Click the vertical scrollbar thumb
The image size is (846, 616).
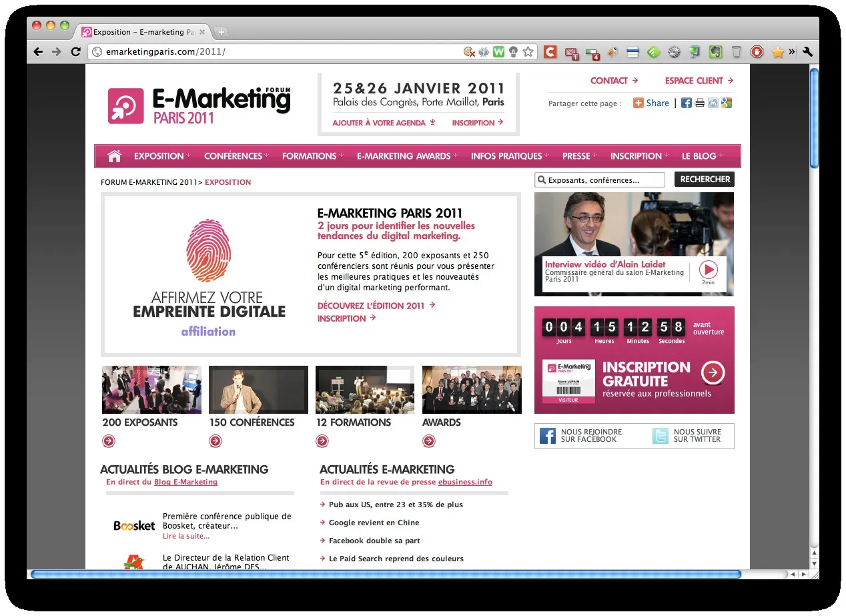click(x=813, y=117)
